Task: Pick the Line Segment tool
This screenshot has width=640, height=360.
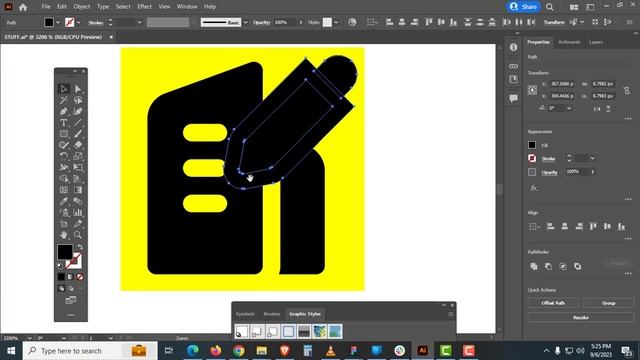Action: click(78, 122)
